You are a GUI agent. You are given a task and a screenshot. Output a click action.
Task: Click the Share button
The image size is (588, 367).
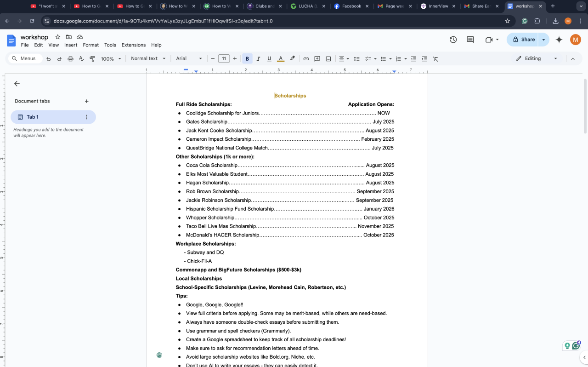click(x=523, y=40)
